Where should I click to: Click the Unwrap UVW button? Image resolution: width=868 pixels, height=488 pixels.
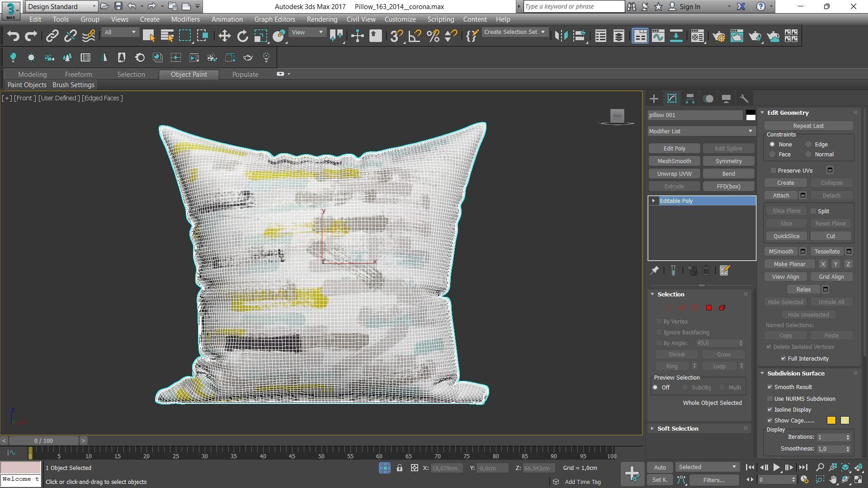tap(674, 174)
